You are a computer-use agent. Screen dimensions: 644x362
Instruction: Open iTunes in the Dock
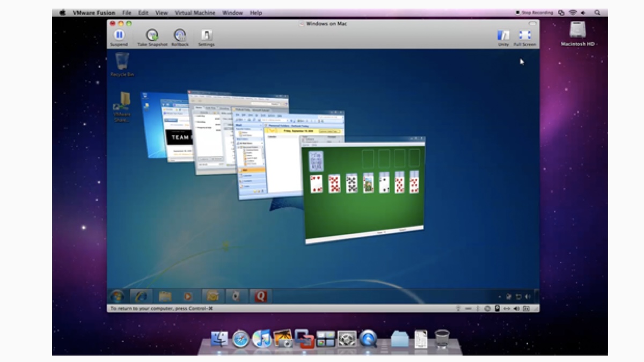pyautogui.click(x=261, y=339)
